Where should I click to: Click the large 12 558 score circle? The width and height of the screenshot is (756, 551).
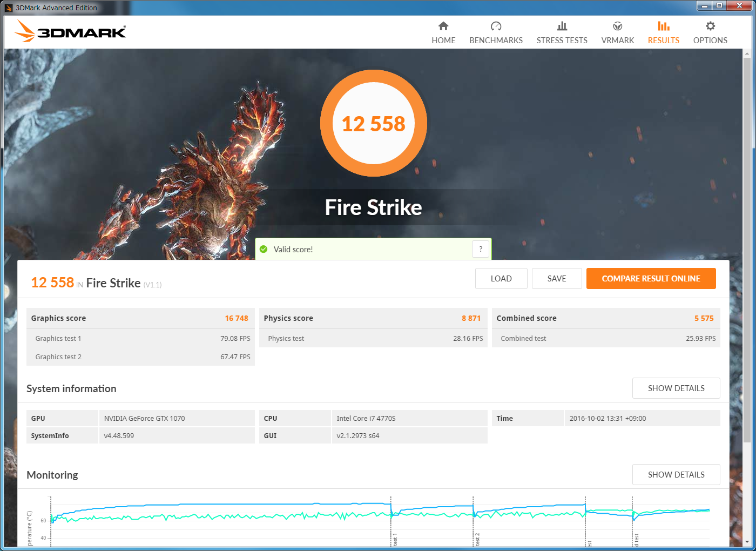coord(374,123)
